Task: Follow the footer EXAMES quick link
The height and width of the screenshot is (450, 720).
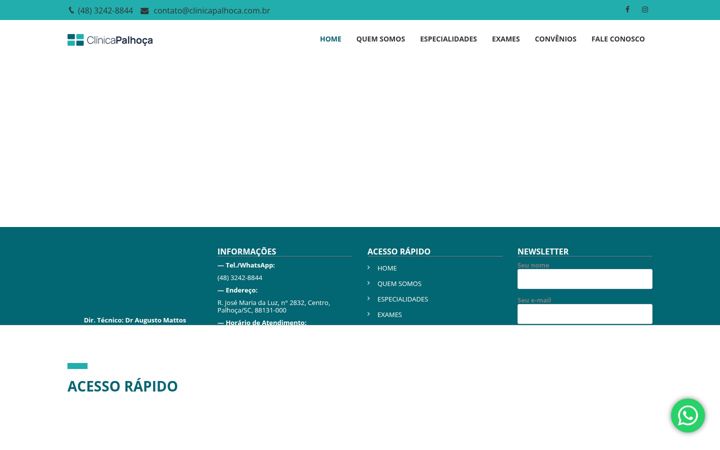Action: pos(389,315)
